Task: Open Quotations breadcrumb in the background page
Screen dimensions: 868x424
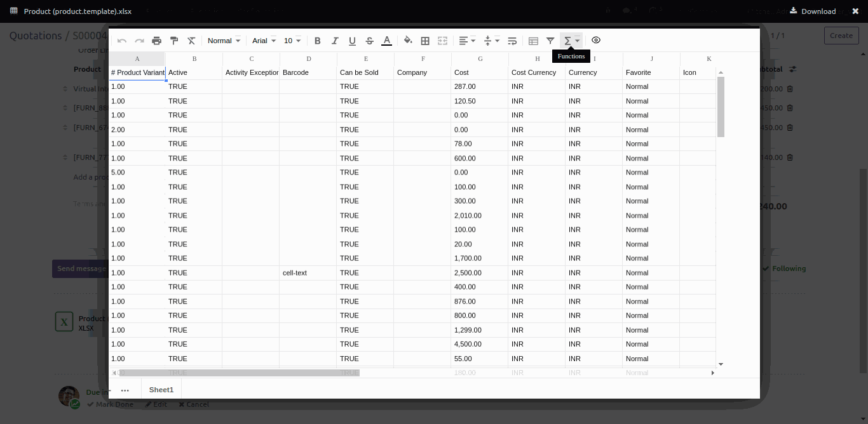Action: (36, 36)
